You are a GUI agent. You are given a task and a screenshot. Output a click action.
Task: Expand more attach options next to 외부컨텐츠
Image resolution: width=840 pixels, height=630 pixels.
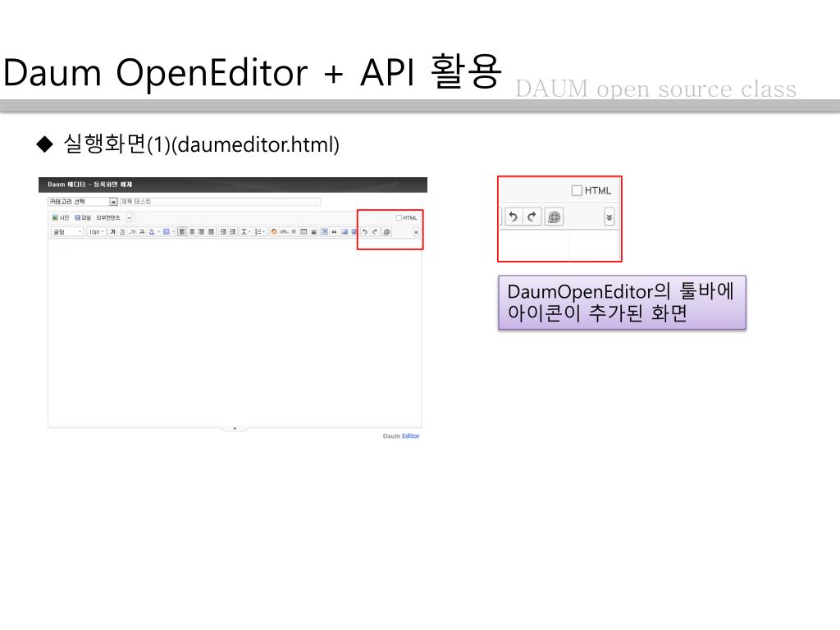[x=129, y=218]
